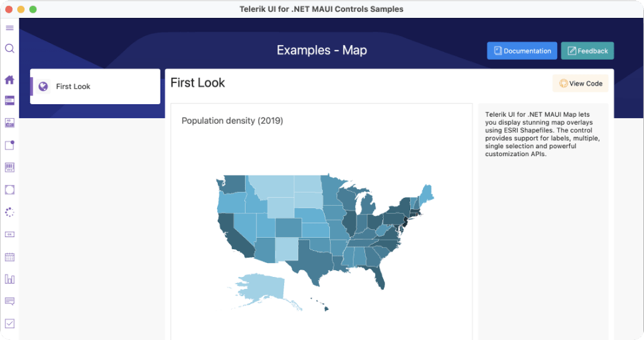Viewport: 644px width, 340px height.
Task: Select the Chat control icon
Action: click(10, 301)
